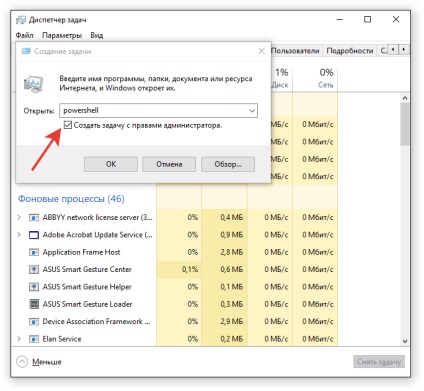424x391 pixels.
Task: Open the Параметры menu
Action: [x=62, y=35]
